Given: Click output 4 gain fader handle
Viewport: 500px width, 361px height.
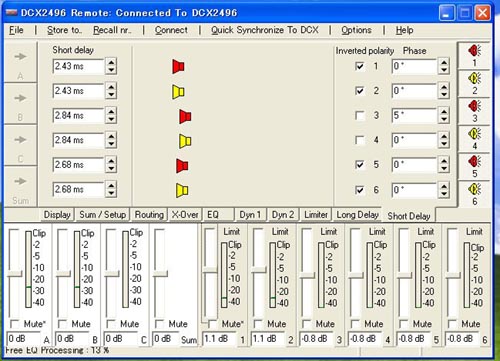Looking at the screenshot, I should [x=356, y=276].
